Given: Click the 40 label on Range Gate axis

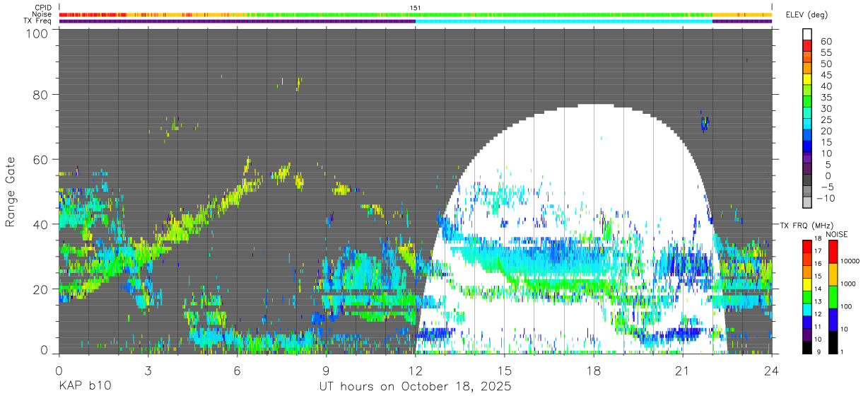Looking at the screenshot, I should [41, 224].
